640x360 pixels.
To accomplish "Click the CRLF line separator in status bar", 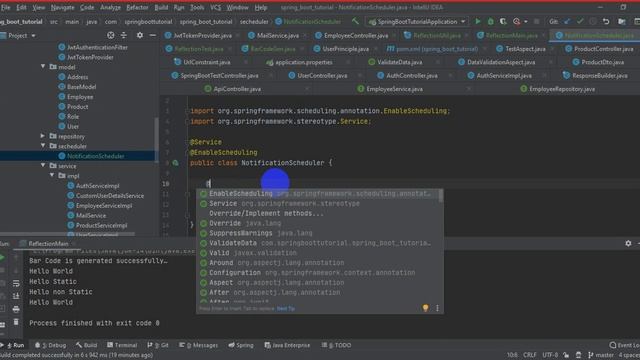I will [x=529, y=355].
